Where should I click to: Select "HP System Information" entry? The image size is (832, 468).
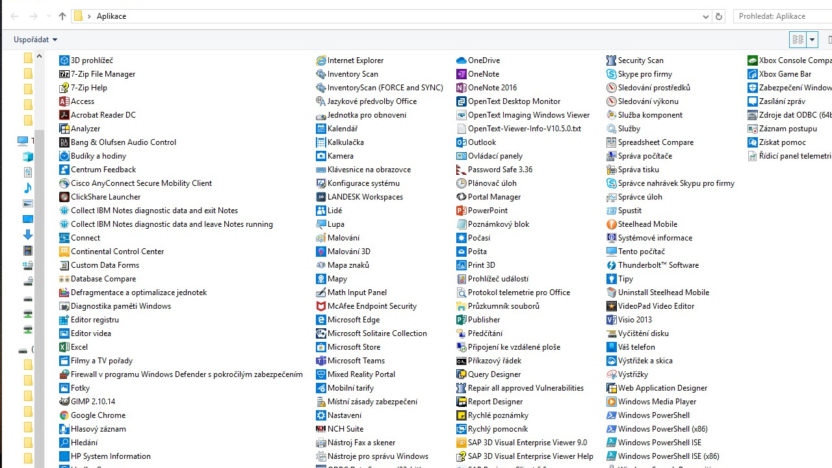105,456
